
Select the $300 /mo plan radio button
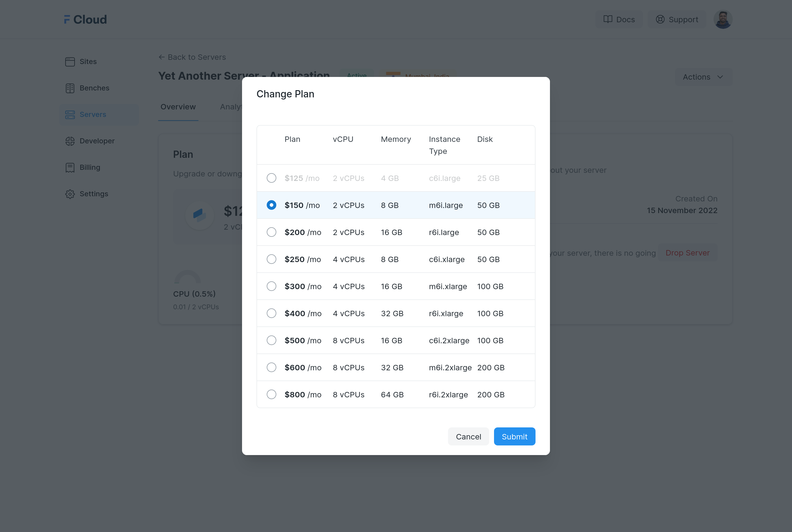click(x=272, y=286)
